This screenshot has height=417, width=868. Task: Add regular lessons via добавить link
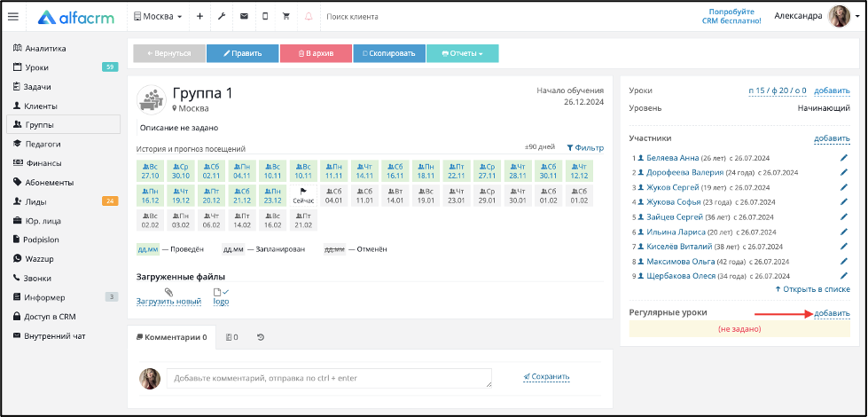832,313
